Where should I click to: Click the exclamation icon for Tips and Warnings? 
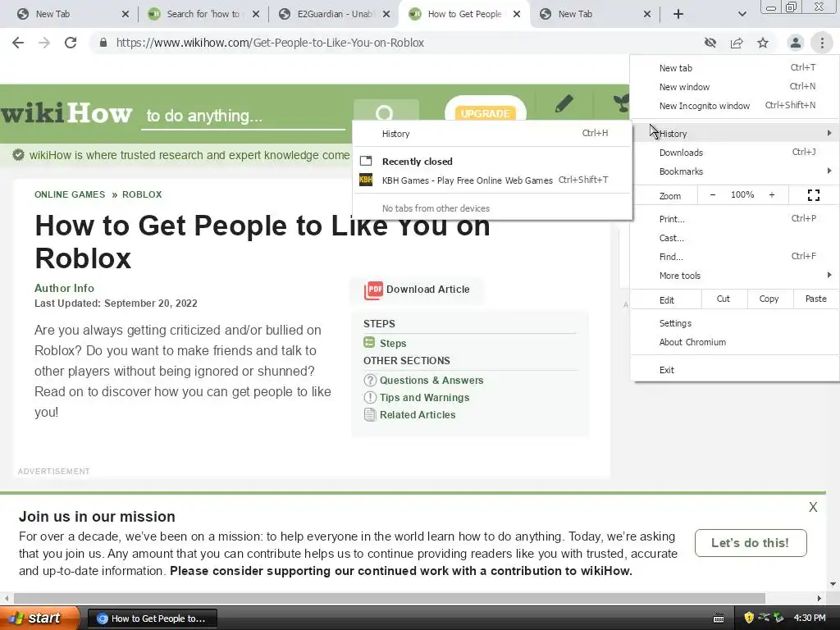(370, 398)
